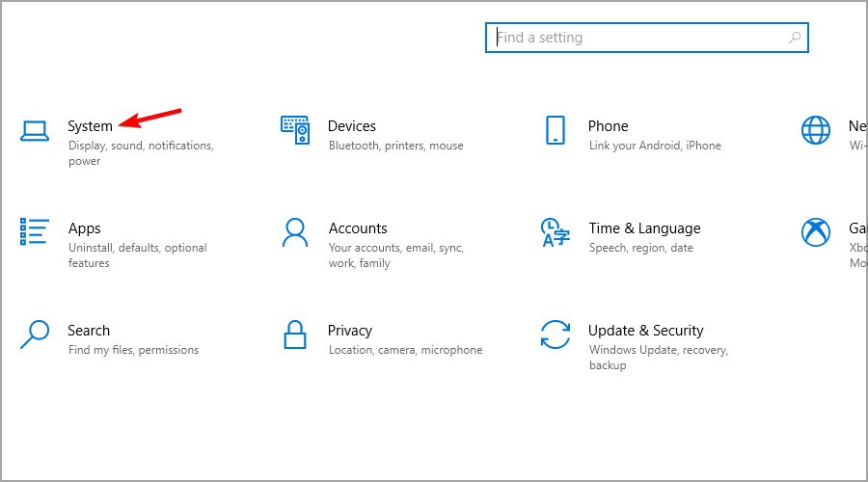
Task: Focus the "Find a setting" search field
Action: (637, 38)
